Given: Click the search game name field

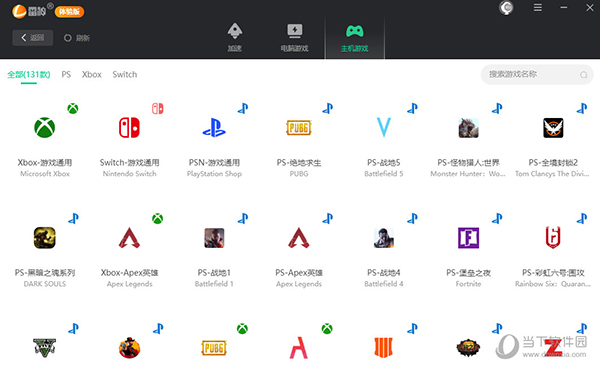Looking at the screenshot, I should pos(537,74).
